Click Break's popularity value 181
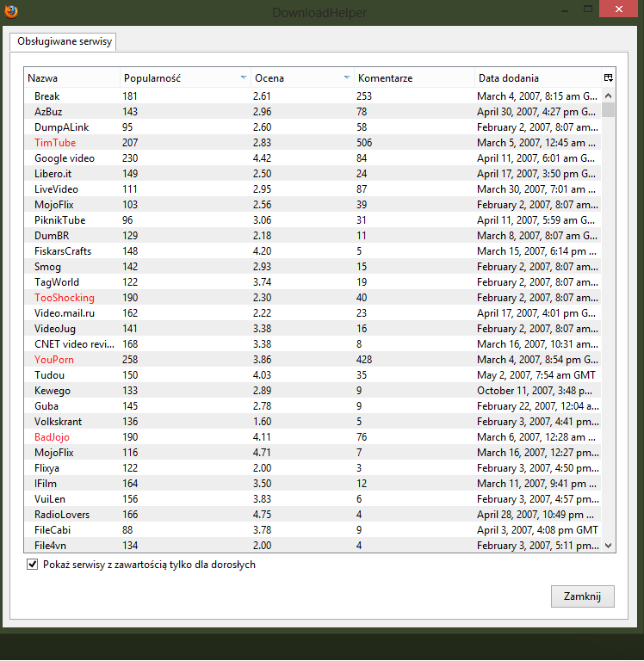Image resolution: width=644 pixels, height=661 pixels. point(130,96)
